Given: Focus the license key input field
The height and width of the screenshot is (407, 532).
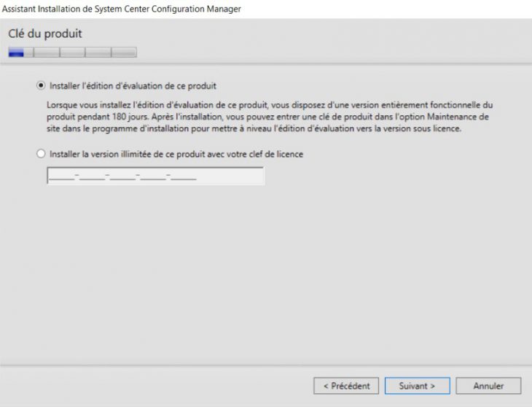Looking at the screenshot, I should pos(154,176).
